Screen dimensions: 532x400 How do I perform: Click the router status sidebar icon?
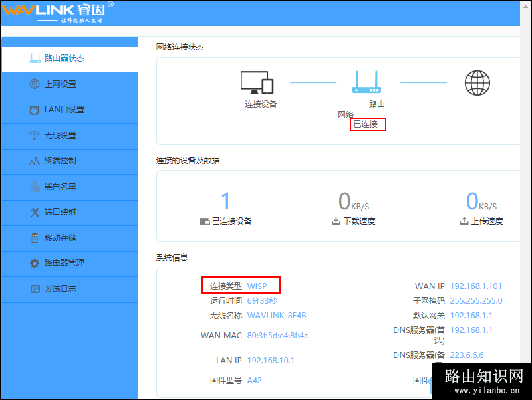(35, 58)
